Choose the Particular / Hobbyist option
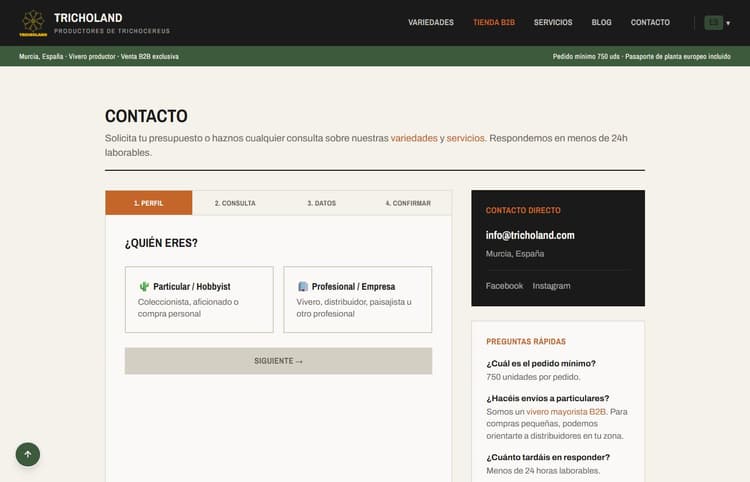750x482 pixels. (x=199, y=299)
